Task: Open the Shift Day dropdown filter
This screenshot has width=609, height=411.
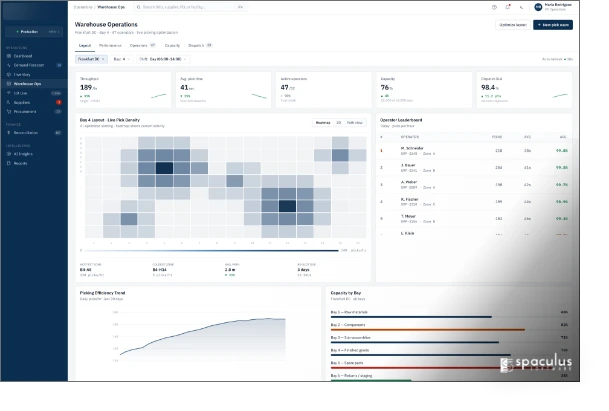Action: (x=163, y=59)
